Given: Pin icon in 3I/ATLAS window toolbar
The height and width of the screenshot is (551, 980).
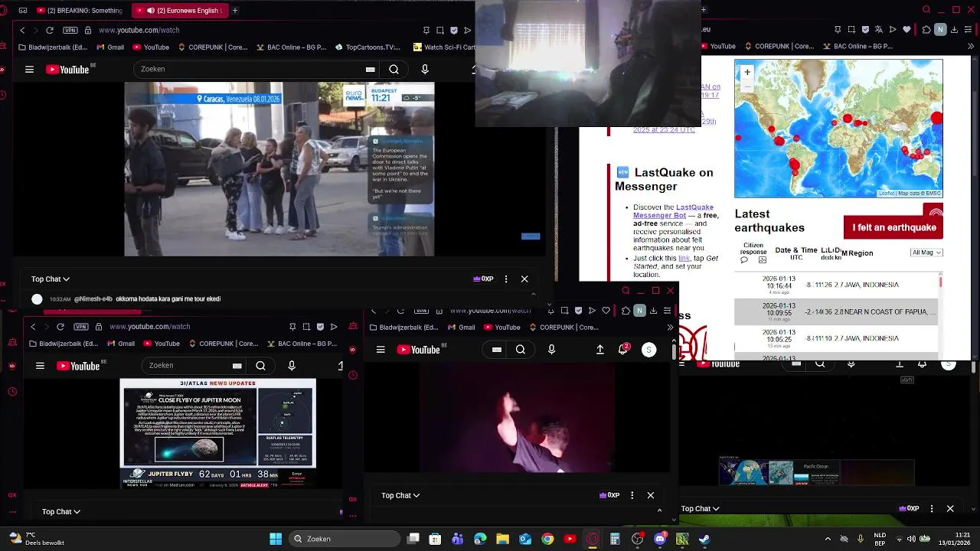Looking at the screenshot, I should pyautogui.click(x=292, y=327).
